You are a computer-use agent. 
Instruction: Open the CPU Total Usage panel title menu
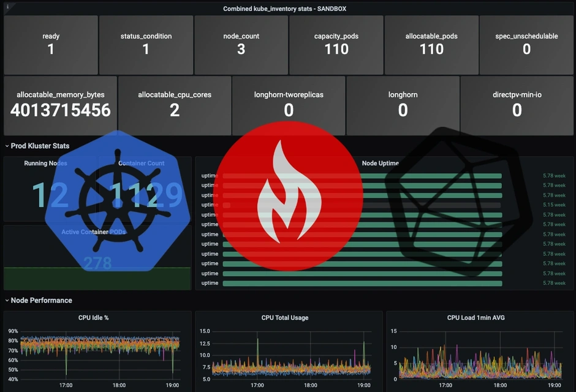point(285,318)
